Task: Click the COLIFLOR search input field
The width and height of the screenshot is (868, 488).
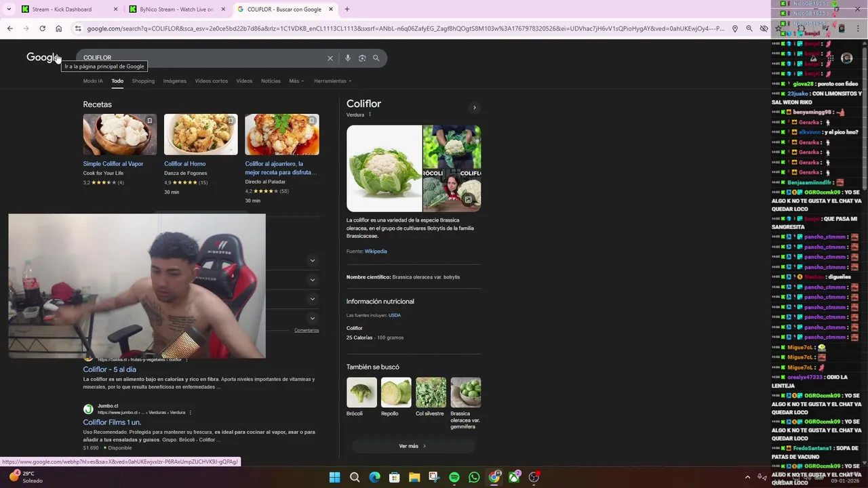Action: point(203,58)
